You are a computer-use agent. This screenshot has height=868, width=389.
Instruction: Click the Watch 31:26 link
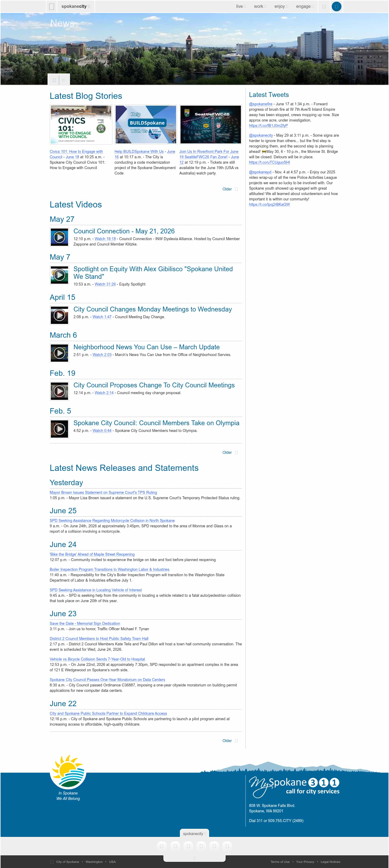coord(105,284)
